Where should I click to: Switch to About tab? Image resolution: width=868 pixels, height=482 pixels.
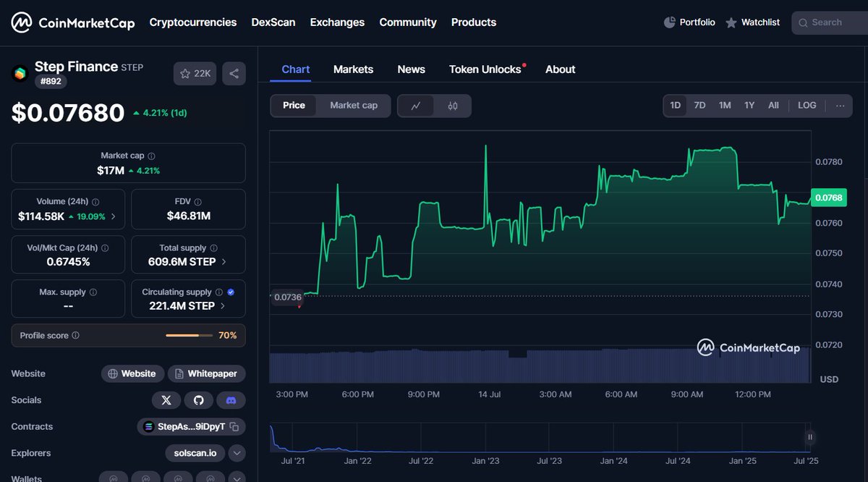pos(561,69)
